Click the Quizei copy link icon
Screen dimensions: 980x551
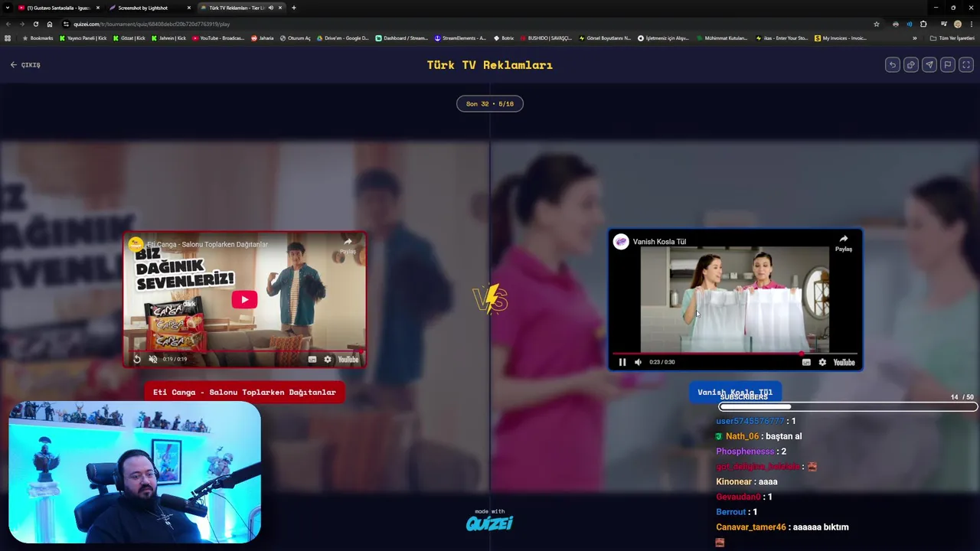tap(911, 65)
